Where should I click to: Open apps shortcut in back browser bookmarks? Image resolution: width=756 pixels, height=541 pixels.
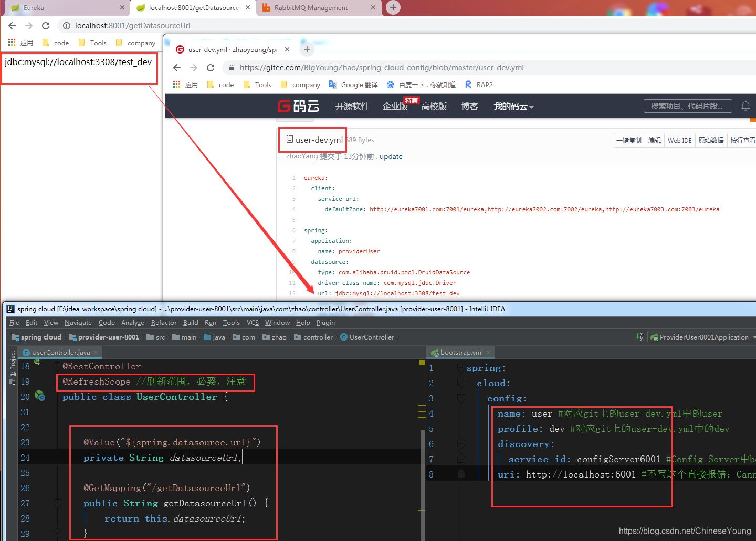coord(20,43)
